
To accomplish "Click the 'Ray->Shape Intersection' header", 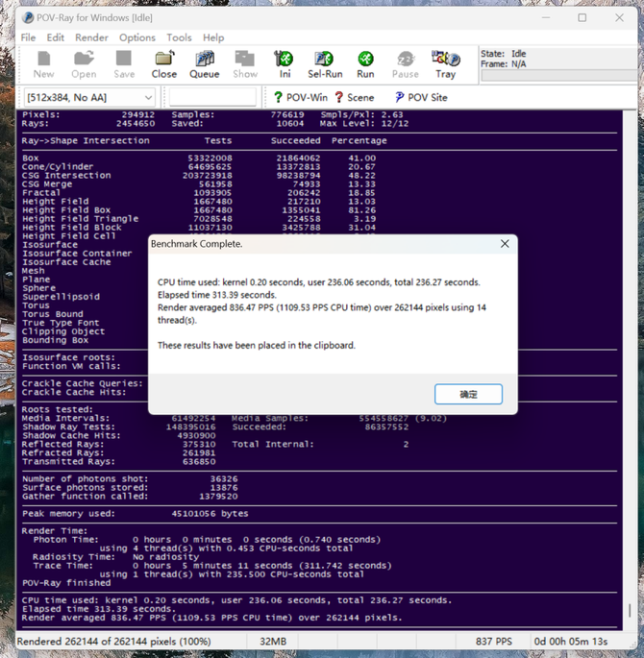I will pyautogui.click(x=86, y=140).
